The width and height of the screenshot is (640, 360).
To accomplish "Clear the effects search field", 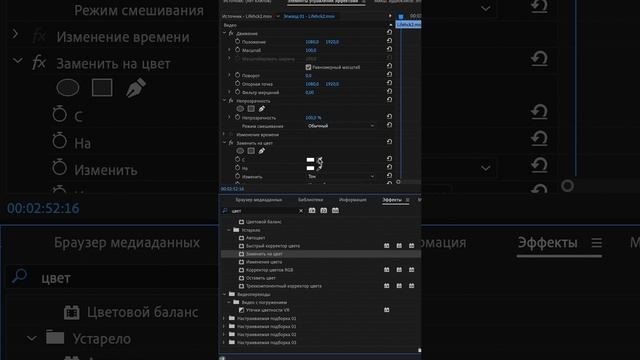I will point(301,211).
